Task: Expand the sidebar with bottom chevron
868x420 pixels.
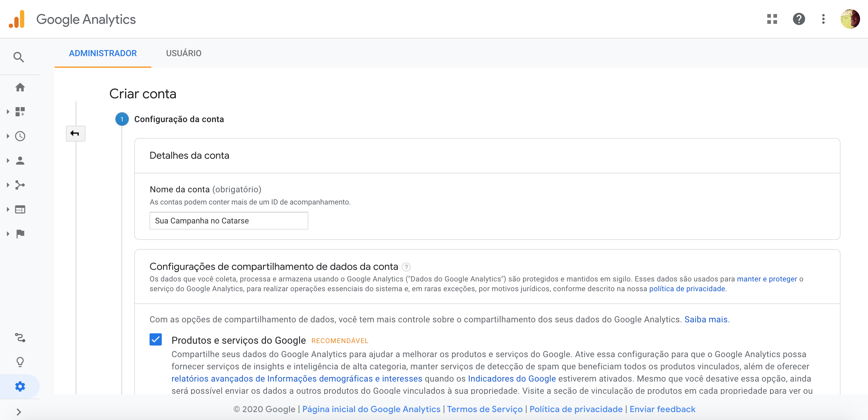Action: 19,412
